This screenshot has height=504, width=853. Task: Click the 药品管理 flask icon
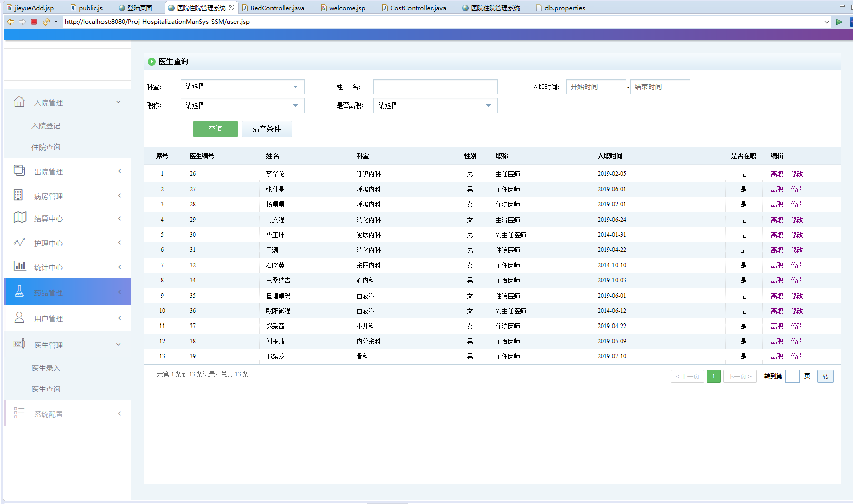click(19, 291)
